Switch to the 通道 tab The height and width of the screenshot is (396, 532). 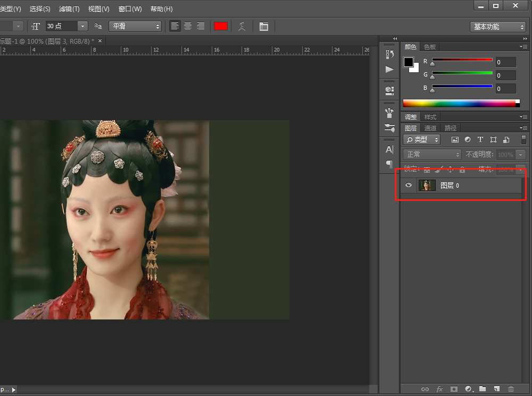pos(430,128)
